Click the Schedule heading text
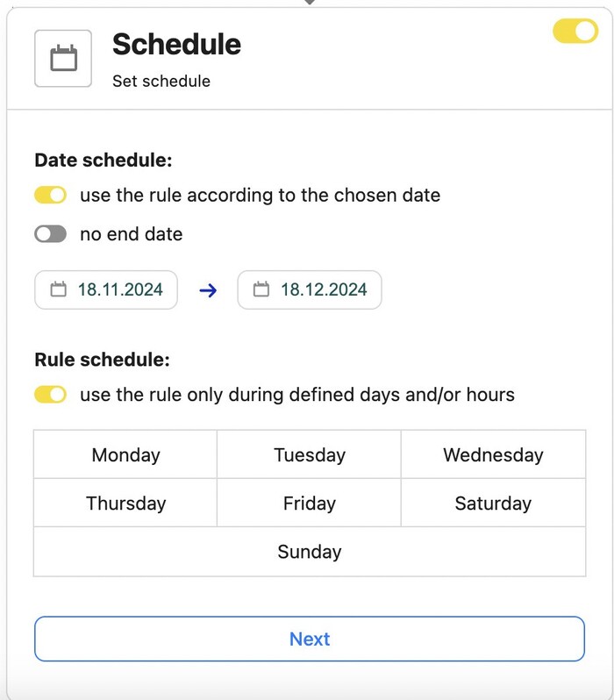The image size is (614, 700). pos(176,44)
